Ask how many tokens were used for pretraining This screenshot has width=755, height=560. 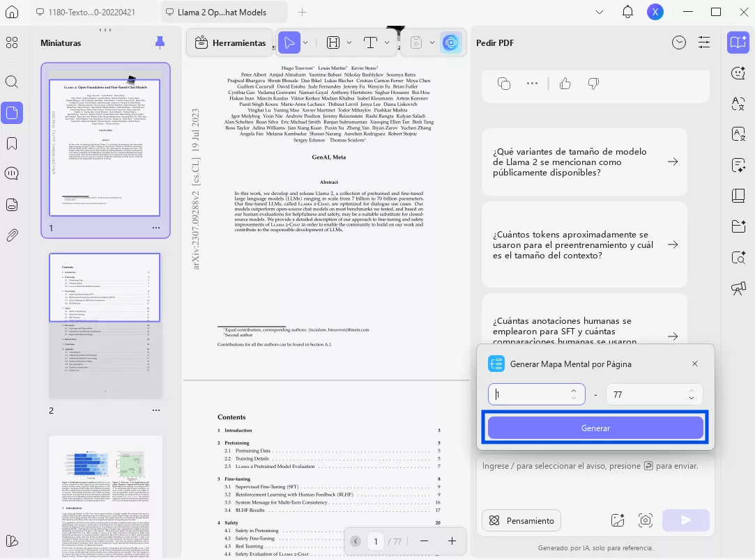[584, 245]
